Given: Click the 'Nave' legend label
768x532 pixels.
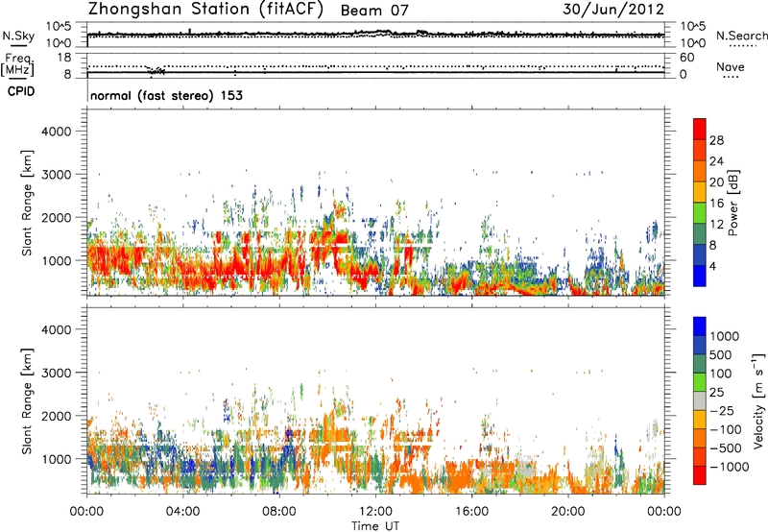Looking at the screenshot, I should [x=731, y=66].
